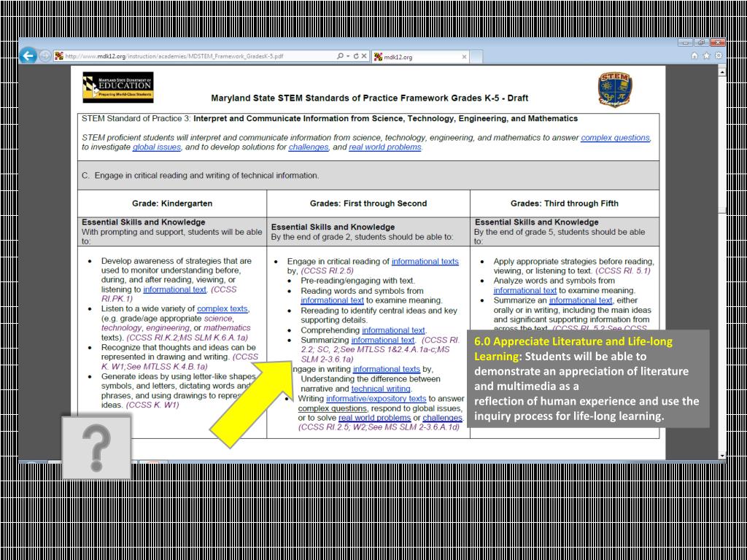Screen dimensions: 747x560
Task: Go to the browser home page icon
Action: click(695, 55)
